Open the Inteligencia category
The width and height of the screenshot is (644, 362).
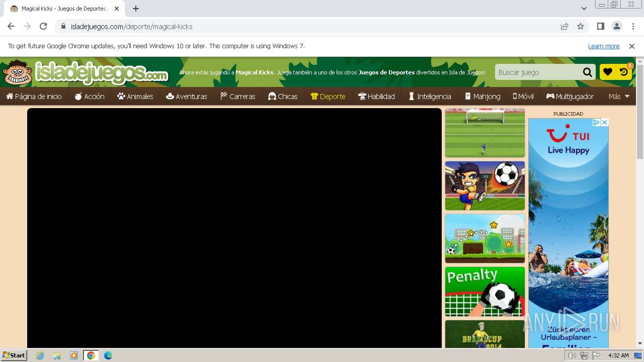tap(430, 96)
